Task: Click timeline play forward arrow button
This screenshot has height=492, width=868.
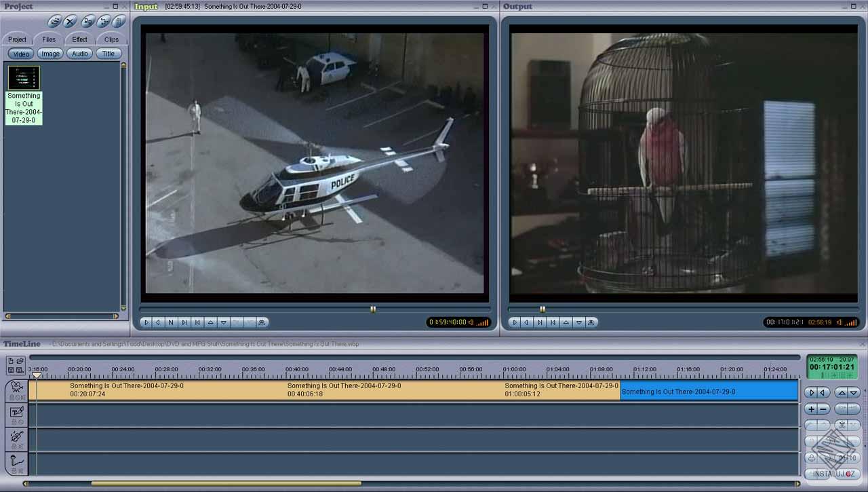Action: click(811, 392)
